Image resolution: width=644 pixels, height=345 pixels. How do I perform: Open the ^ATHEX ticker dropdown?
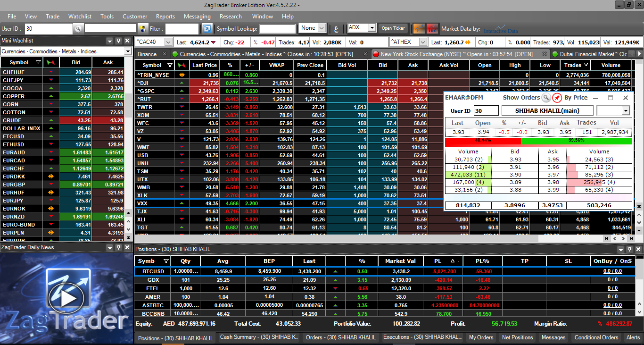[422, 42]
